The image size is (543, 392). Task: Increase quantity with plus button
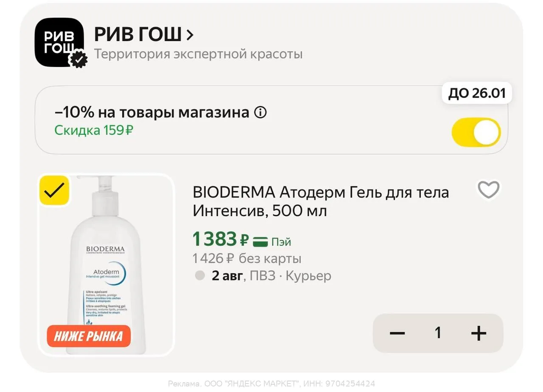click(479, 333)
